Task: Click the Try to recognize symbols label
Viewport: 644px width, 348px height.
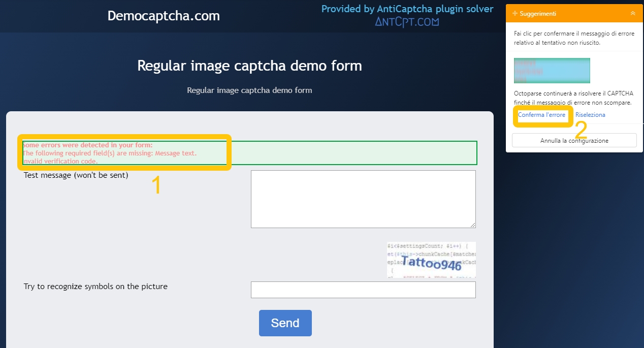Action: 95,286
